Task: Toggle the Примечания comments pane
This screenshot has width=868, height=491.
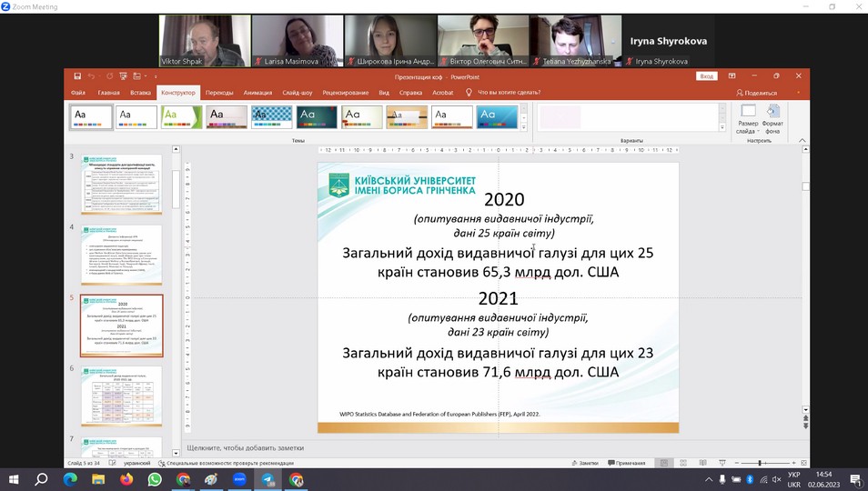Action: coord(626,464)
